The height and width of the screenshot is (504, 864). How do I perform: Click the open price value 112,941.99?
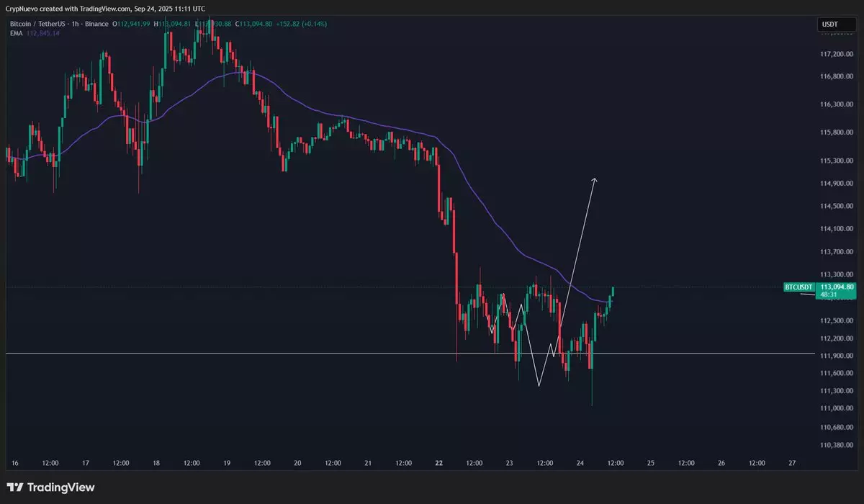[x=135, y=24]
